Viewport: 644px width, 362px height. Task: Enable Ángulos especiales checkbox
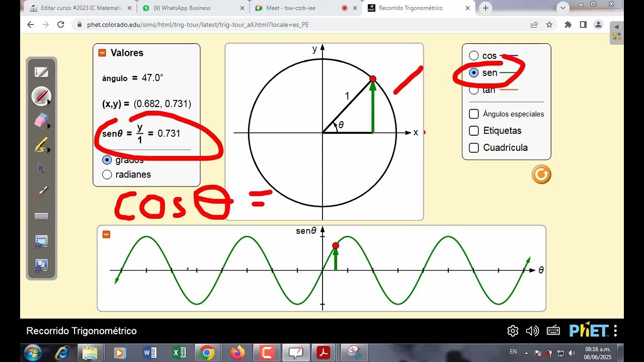coord(474,114)
